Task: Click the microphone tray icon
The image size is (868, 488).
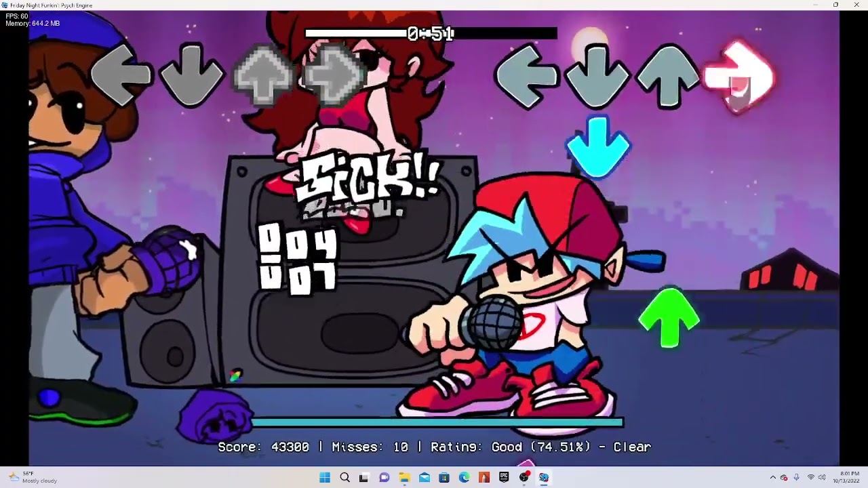Action: click(796, 478)
